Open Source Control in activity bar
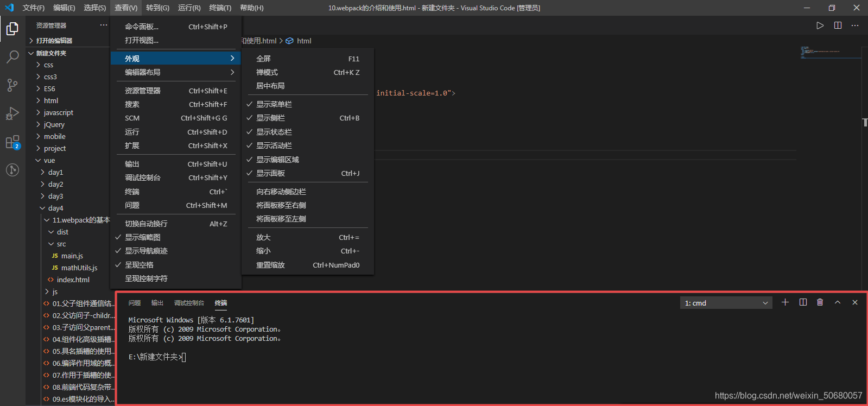This screenshot has width=868, height=406. coord(12,85)
